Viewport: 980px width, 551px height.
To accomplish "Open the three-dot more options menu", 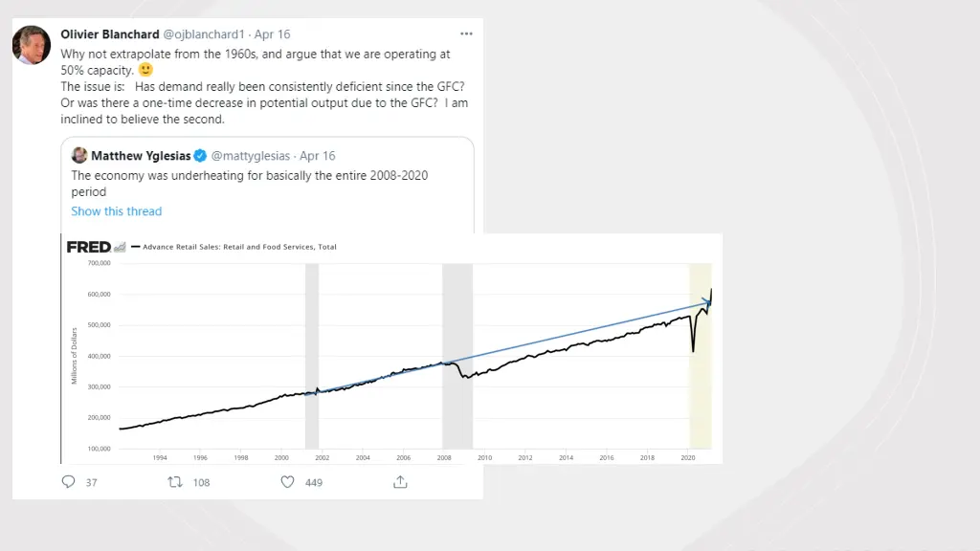I will click(466, 33).
